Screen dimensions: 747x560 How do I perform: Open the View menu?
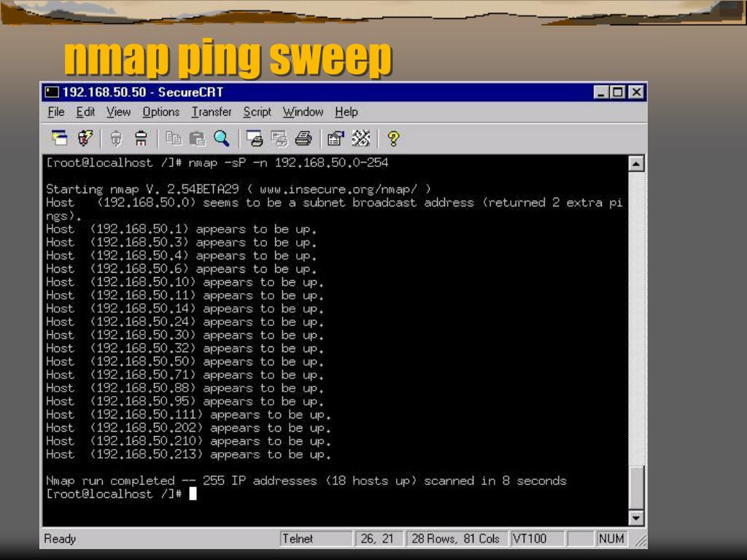(x=118, y=112)
